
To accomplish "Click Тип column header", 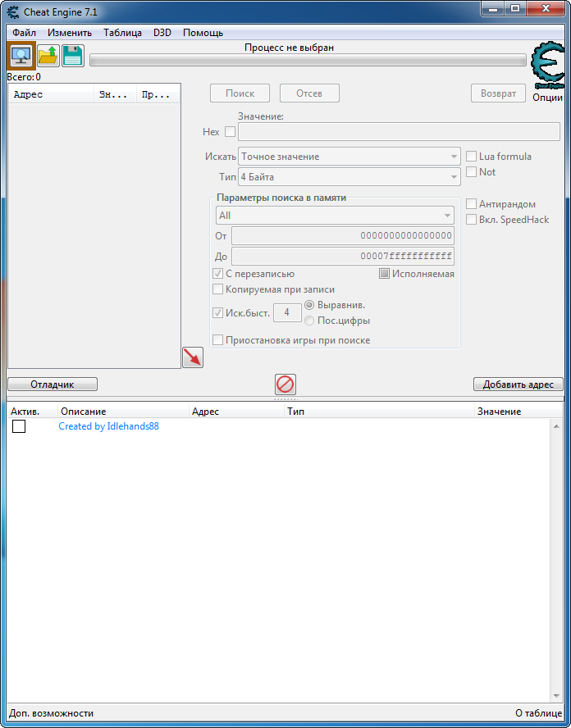I will (380, 412).
